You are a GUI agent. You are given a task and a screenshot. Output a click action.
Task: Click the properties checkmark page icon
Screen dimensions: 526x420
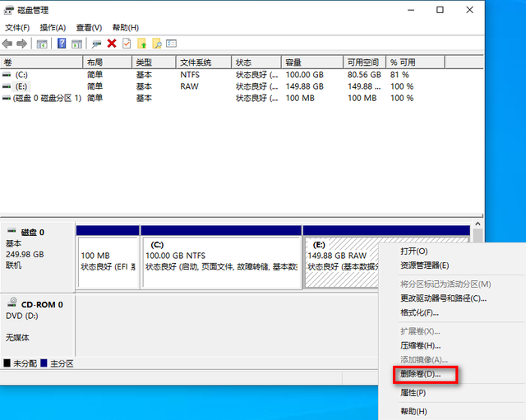click(127, 44)
